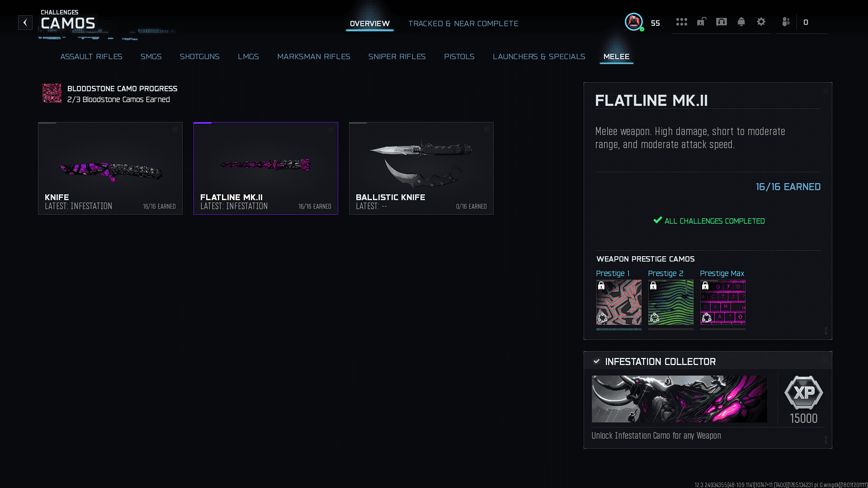Click the Prestige Max camo thumbnail
This screenshot has height=488, width=868.
pyautogui.click(x=722, y=302)
